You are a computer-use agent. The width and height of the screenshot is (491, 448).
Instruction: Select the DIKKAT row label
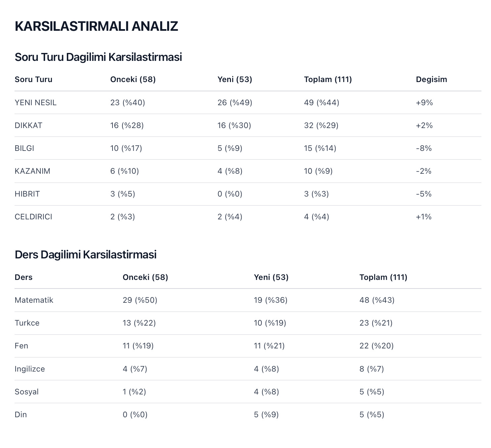pos(28,125)
